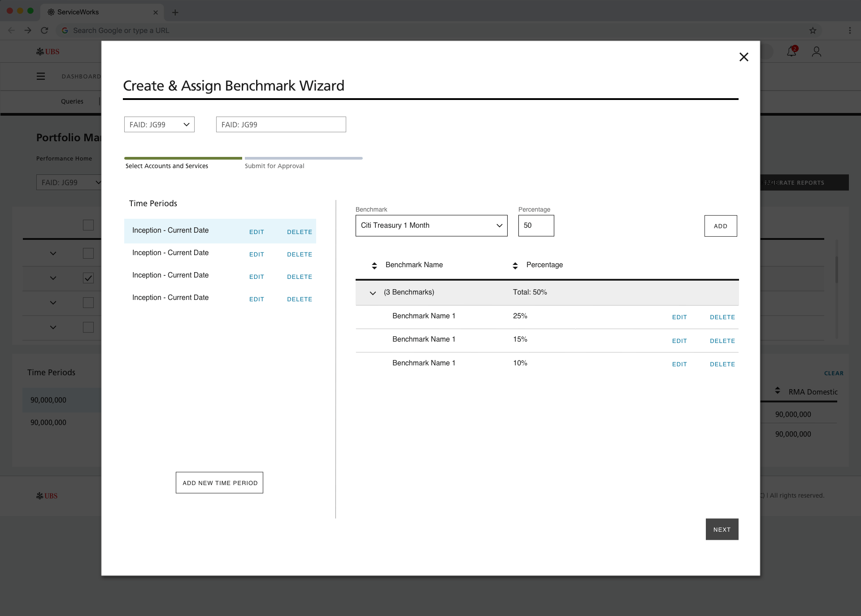Sort by Benchmark Name column arrows
The image size is (861, 616).
(374, 265)
